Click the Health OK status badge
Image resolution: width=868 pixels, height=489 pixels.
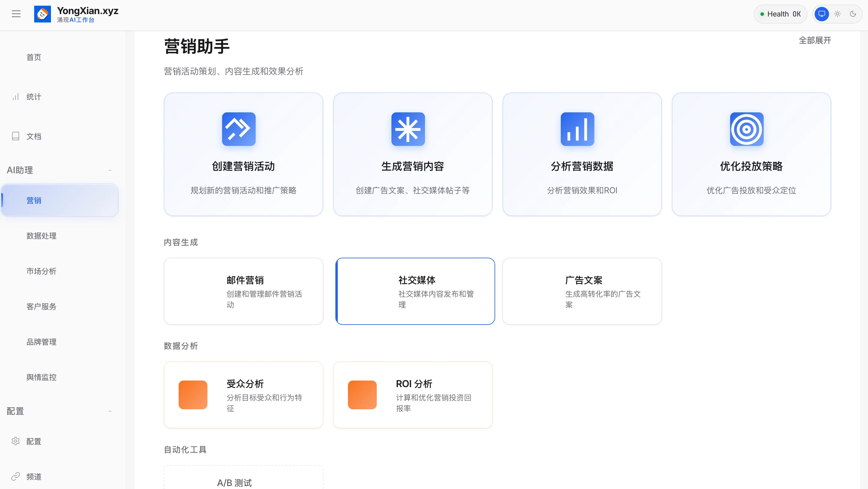(780, 14)
